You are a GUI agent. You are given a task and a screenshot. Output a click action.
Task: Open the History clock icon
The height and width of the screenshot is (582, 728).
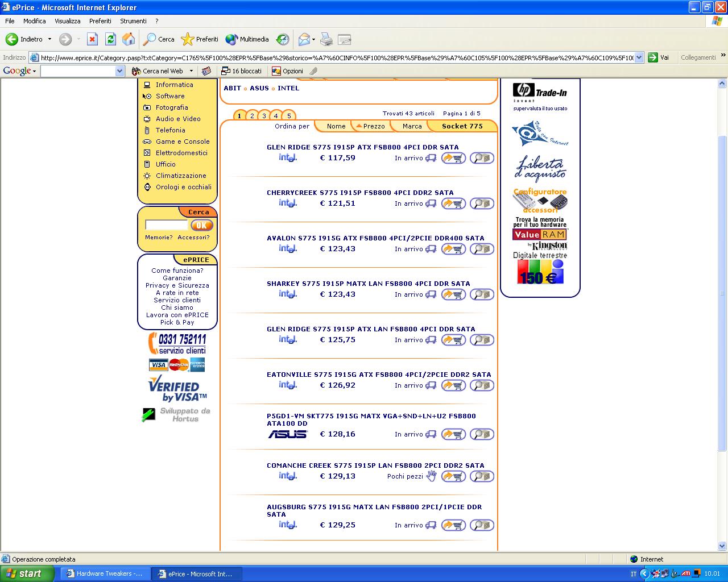pyautogui.click(x=283, y=39)
